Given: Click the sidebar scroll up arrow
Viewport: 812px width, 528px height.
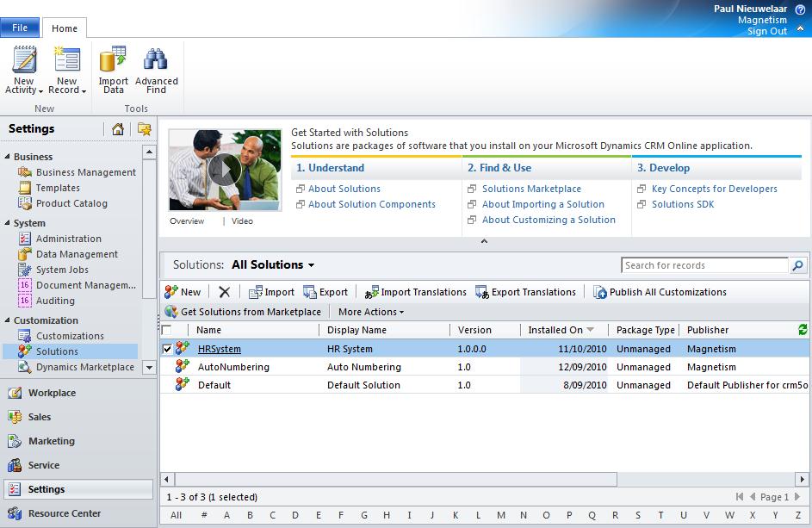Looking at the screenshot, I should pos(149,152).
